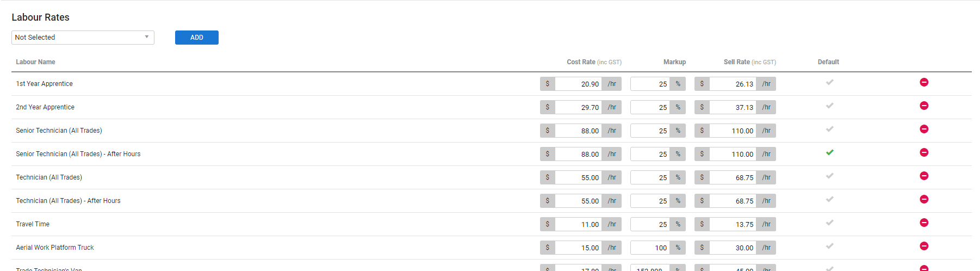Edit markup percentage for Aerial Work Platform Truck
980x271 pixels.
tap(650, 248)
